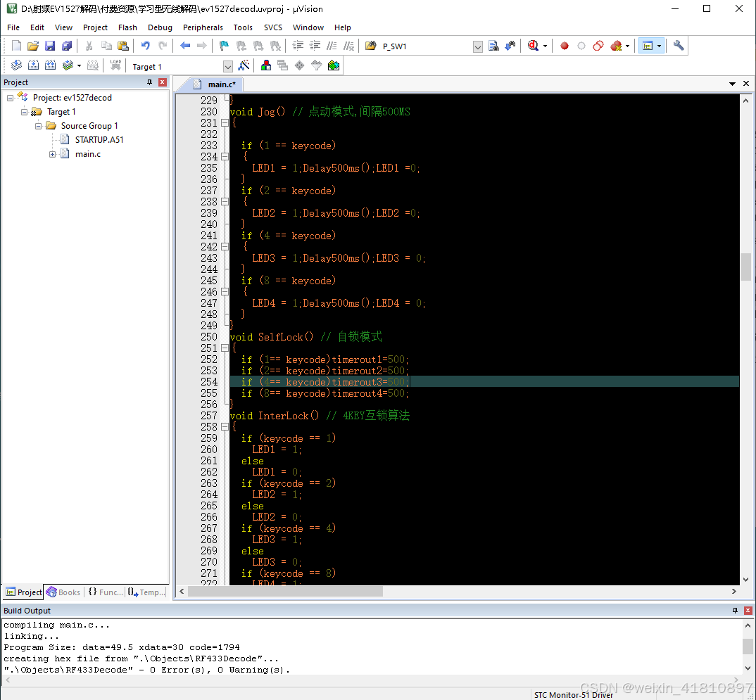The height and width of the screenshot is (700, 756).
Task: Click editor horizontal scrollbar thumb
Action: tap(285, 591)
